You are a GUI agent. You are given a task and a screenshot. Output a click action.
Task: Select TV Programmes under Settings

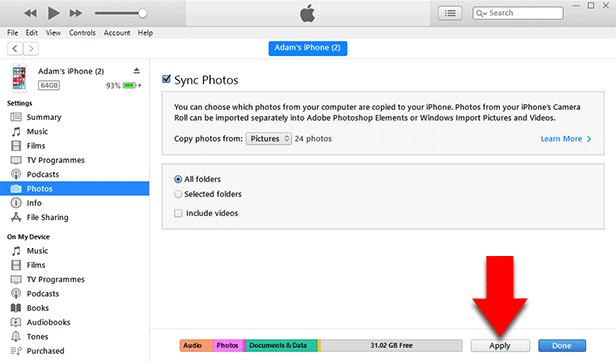(x=75, y=160)
